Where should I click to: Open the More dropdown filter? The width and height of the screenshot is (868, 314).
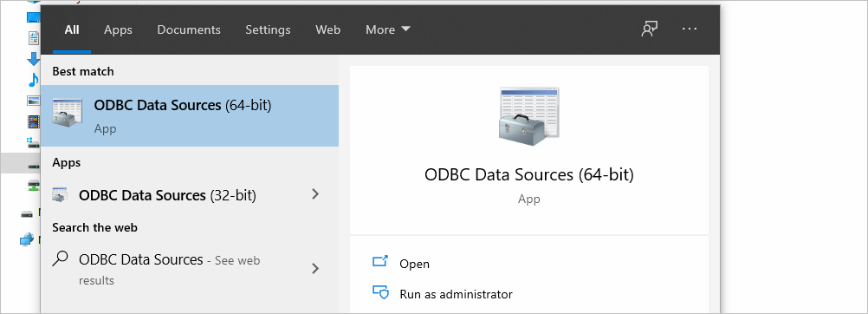(x=388, y=30)
